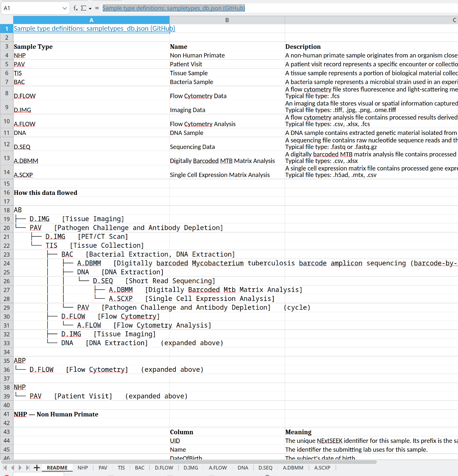Viewport: 458px width, 476px height.
Task: Select the 'Sequencing Data' cell
Action: point(227,144)
